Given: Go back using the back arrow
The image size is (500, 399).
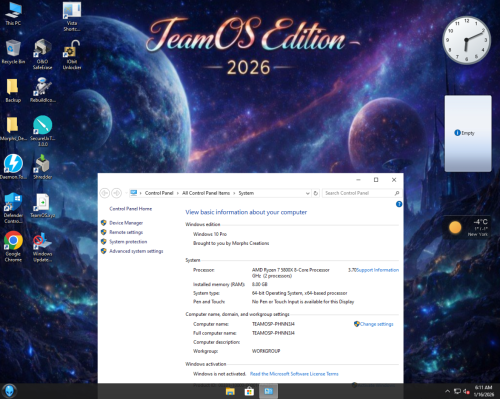Looking at the screenshot, I should point(105,193).
